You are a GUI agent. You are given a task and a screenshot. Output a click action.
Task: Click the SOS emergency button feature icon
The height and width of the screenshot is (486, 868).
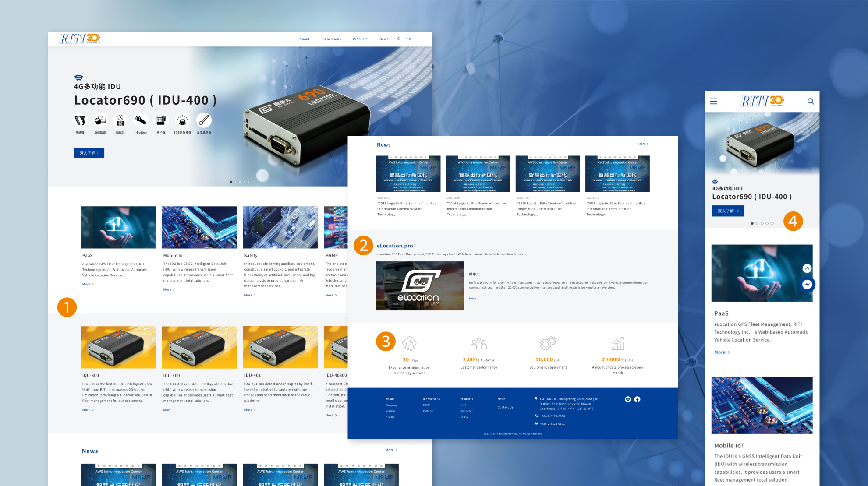[x=182, y=120]
